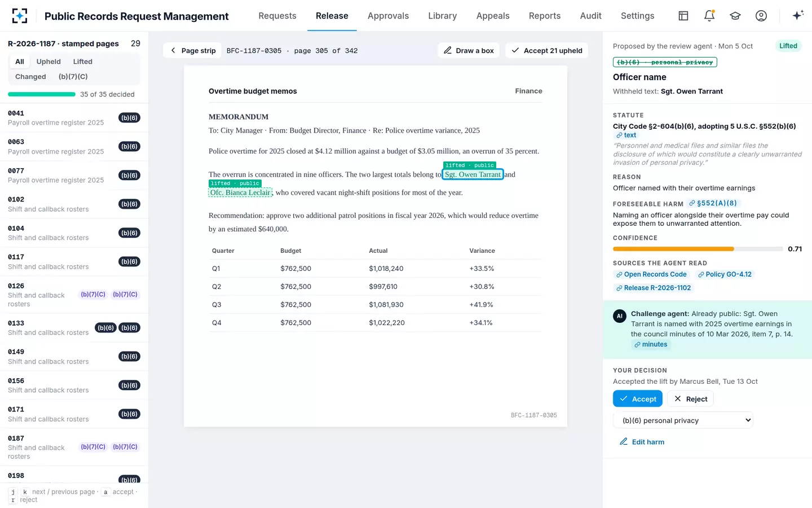Image resolution: width=812 pixels, height=508 pixels.
Task: Accept the lifted redaction decision
Action: (x=638, y=399)
